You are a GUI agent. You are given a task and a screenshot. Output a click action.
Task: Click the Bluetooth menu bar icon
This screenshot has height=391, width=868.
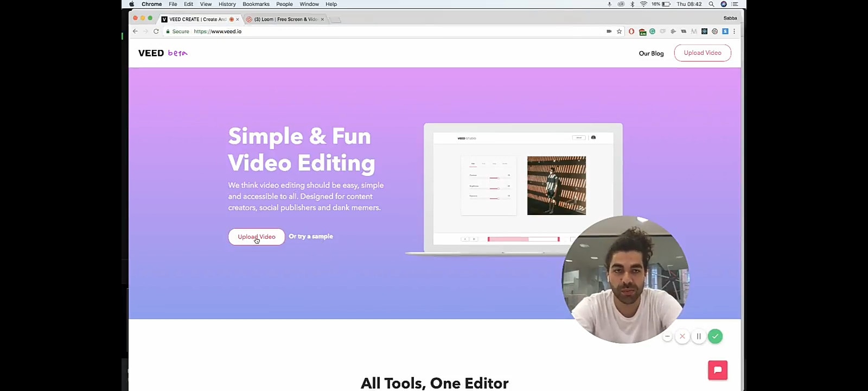pos(632,4)
